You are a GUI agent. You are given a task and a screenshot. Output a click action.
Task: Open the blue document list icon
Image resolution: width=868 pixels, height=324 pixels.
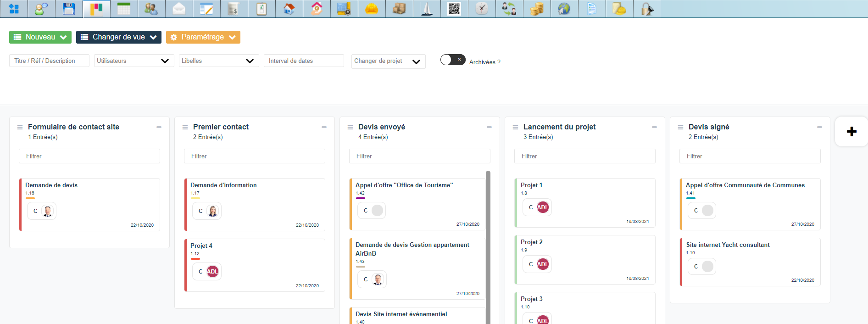click(x=592, y=9)
